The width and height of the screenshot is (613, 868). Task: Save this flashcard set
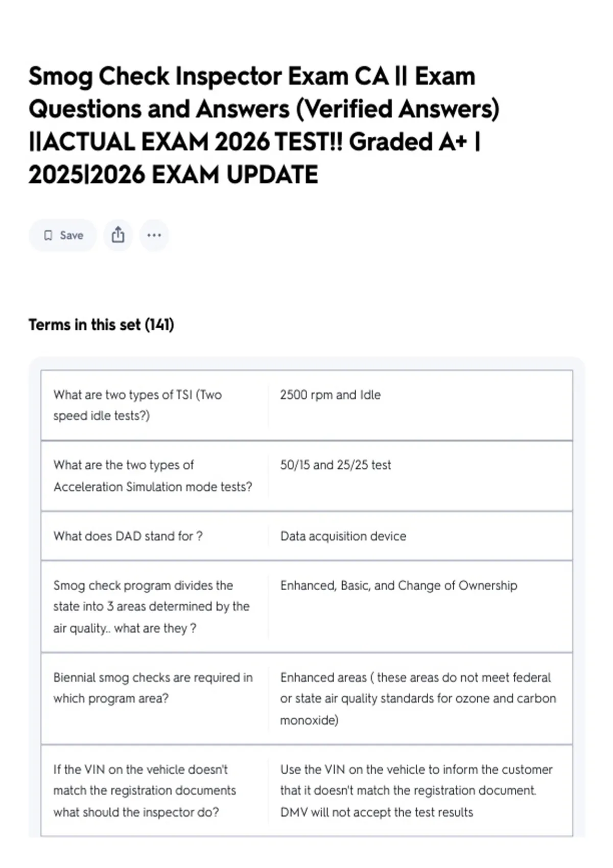[x=63, y=235]
